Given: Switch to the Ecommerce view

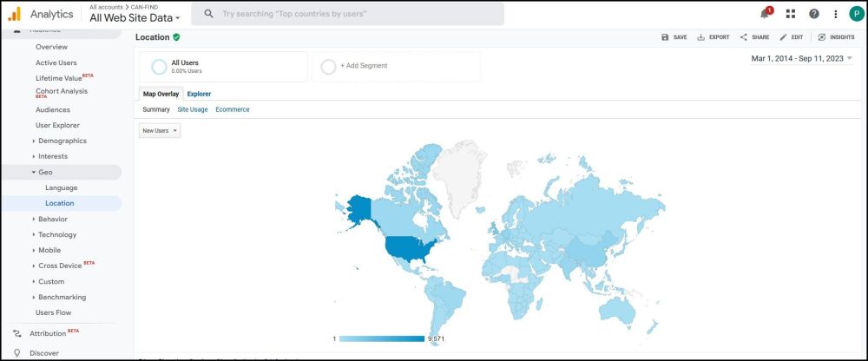Looking at the screenshot, I should [233, 109].
